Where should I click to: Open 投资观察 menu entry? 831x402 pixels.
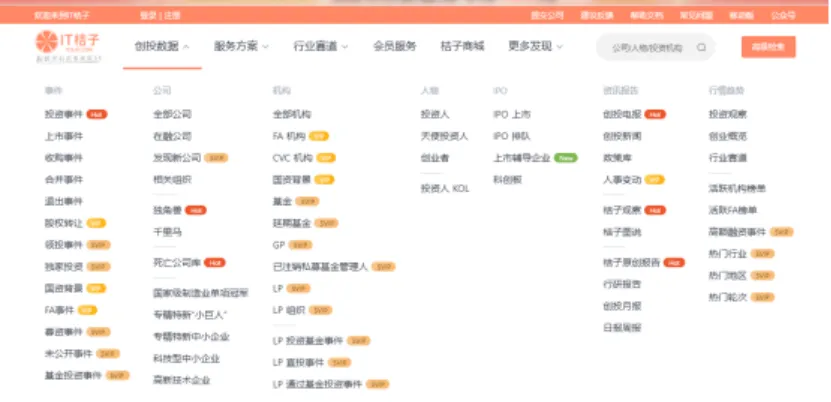(728, 114)
